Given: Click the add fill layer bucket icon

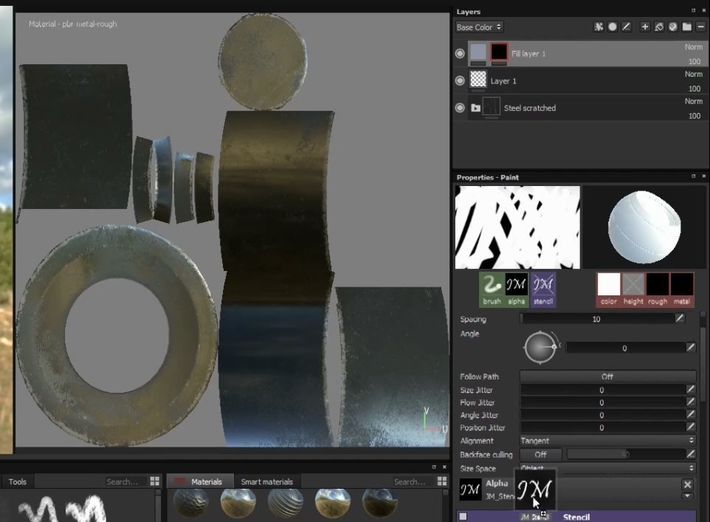Looking at the screenshot, I should tap(659, 27).
